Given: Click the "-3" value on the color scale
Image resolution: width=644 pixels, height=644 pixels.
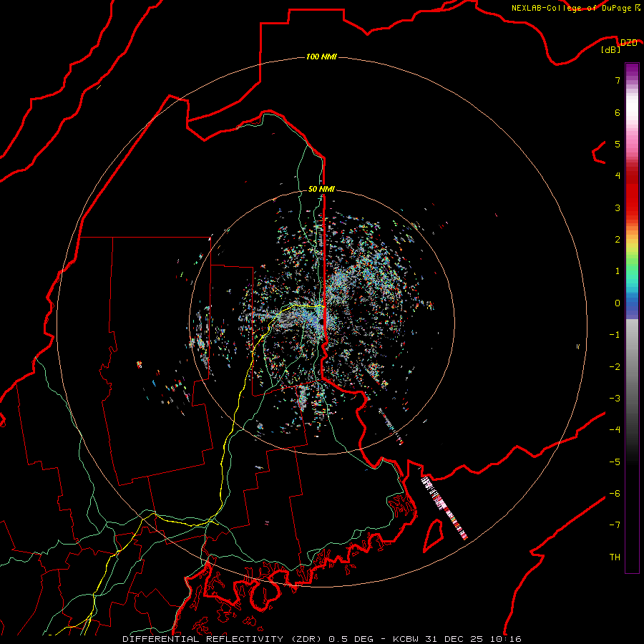Looking at the screenshot, I should coord(615,399).
